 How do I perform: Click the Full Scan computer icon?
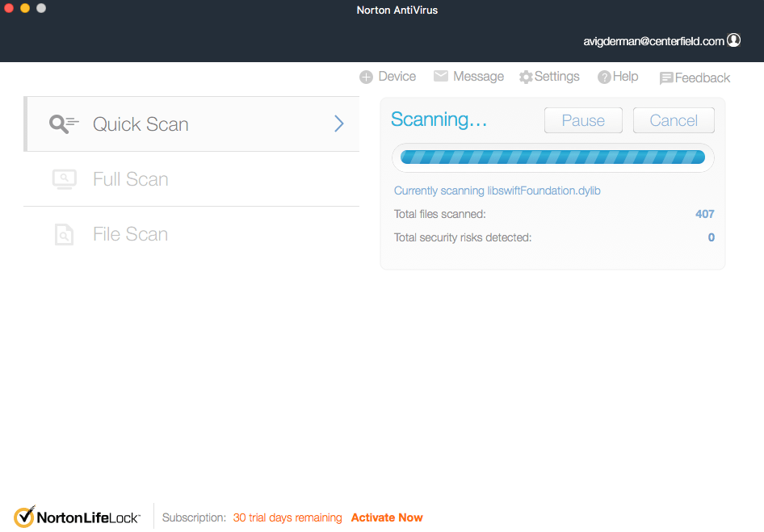(x=64, y=179)
